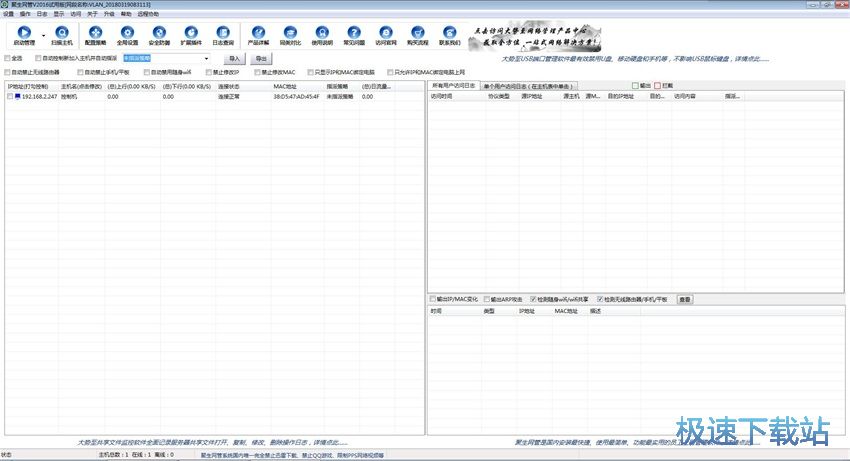The image size is (850, 461).
Task: Toggle 输出ARP攻击 checkbox
Action: click(487, 299)
